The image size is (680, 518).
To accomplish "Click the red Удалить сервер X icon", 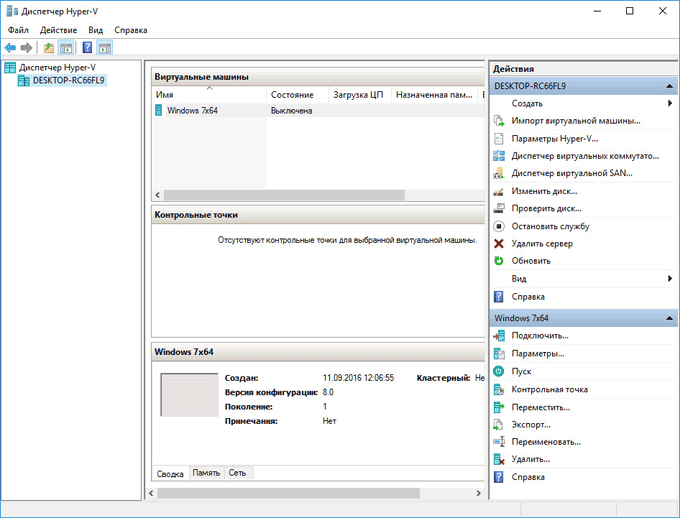I will click(x=499, y=243).
